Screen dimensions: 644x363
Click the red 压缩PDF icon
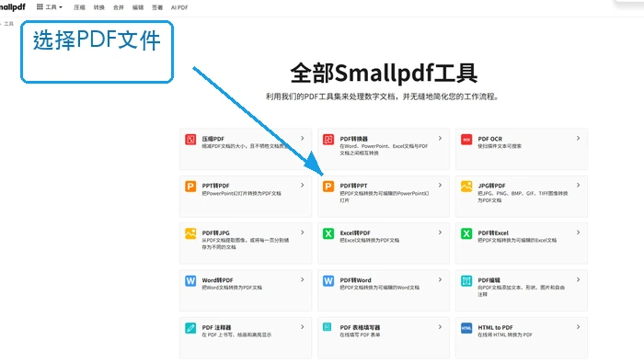[x=190, y=140]
